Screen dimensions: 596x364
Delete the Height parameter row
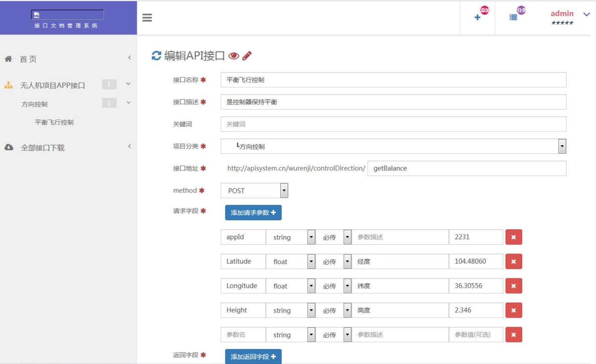513,310
